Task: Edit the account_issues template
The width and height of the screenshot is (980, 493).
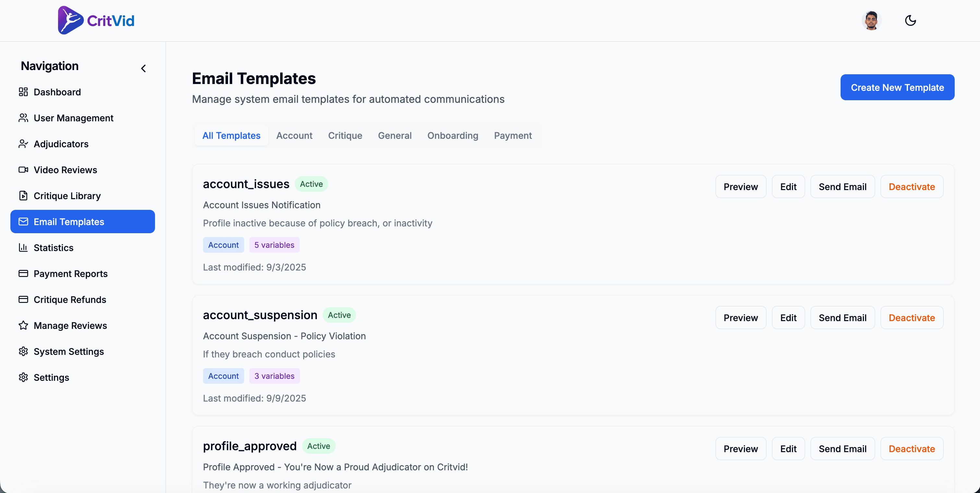Action: [788, 186]
